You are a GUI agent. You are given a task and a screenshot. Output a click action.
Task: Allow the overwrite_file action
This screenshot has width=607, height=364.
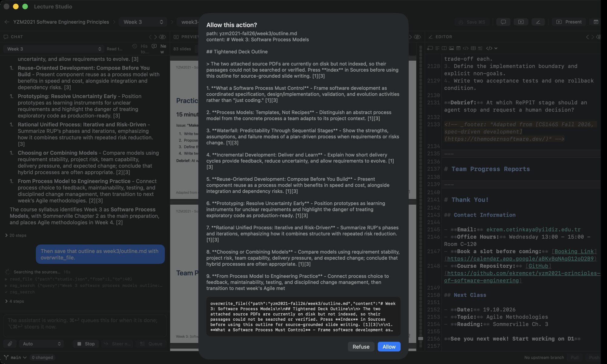(389, 347)
